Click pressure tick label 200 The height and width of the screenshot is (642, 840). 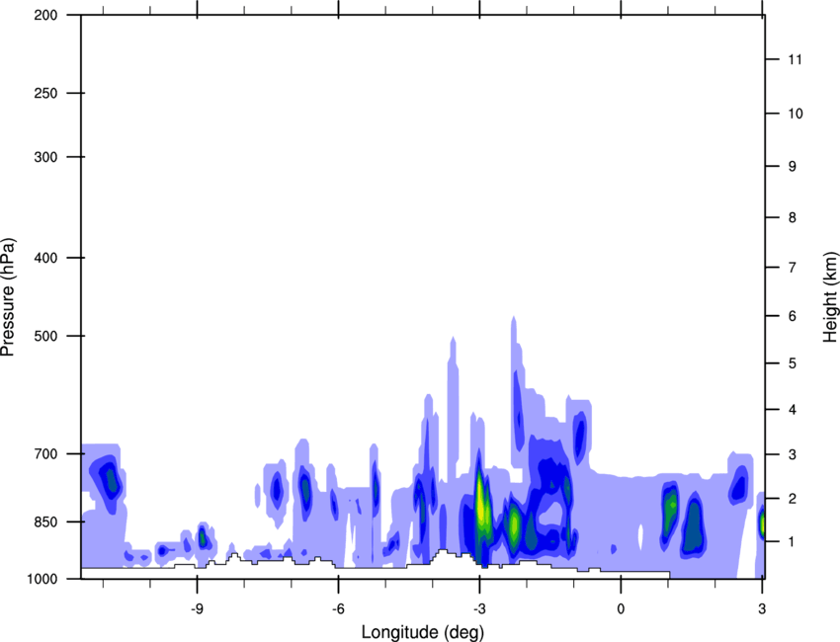[x=45, y=15]
